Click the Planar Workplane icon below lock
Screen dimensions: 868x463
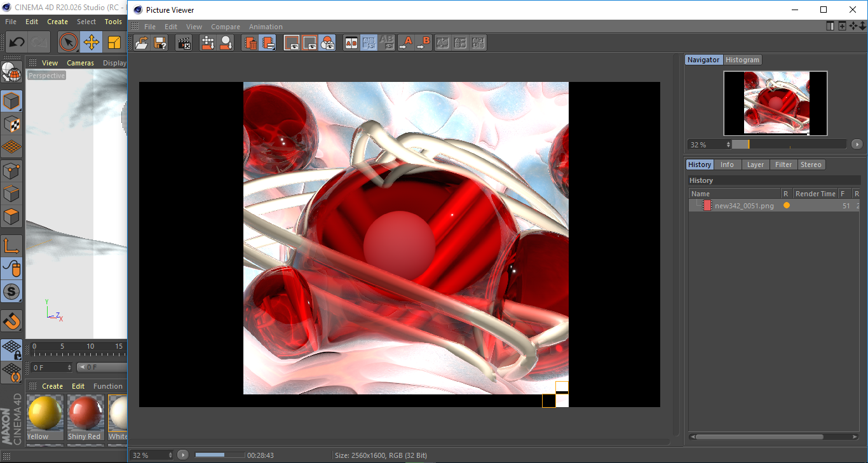pyautogui.click(x=11, y=372)
